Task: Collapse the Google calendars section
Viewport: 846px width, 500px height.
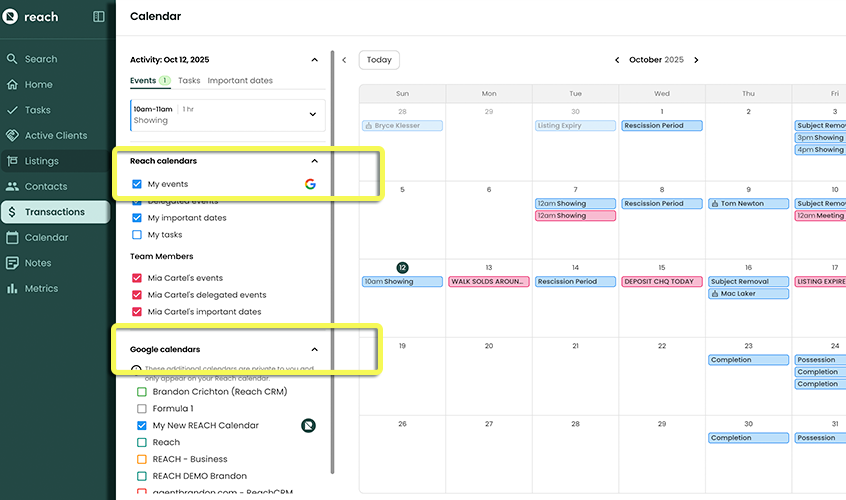Action: point(314,349)
